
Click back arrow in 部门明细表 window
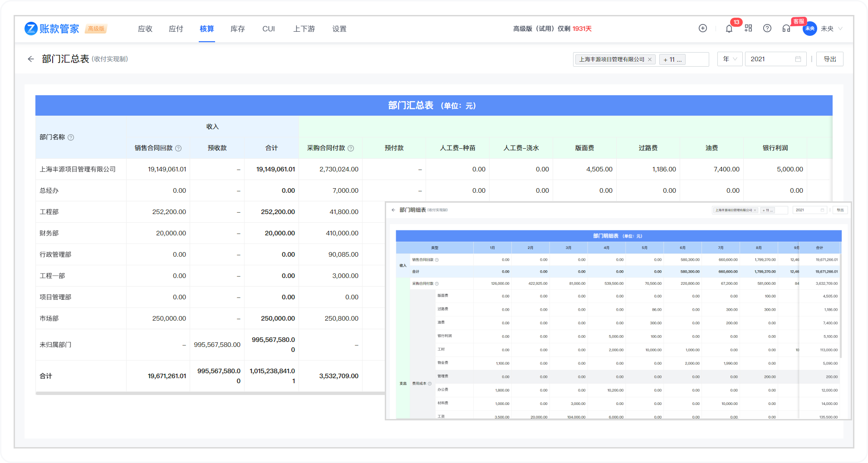pos(393,210)
